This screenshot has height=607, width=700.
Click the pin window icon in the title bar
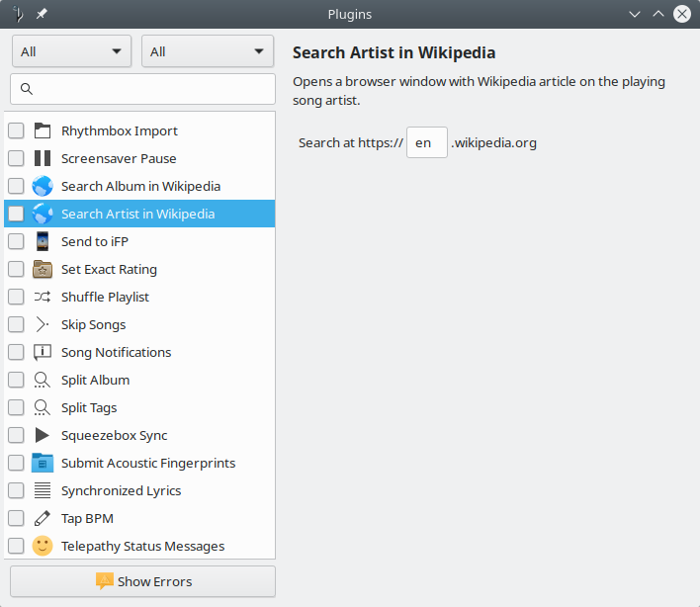42,14
